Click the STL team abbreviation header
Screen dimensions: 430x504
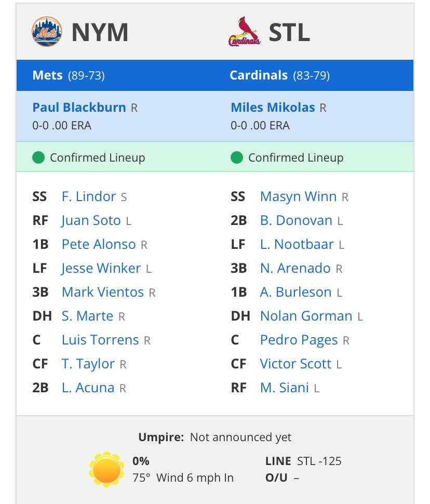click(x=289, y=32)
